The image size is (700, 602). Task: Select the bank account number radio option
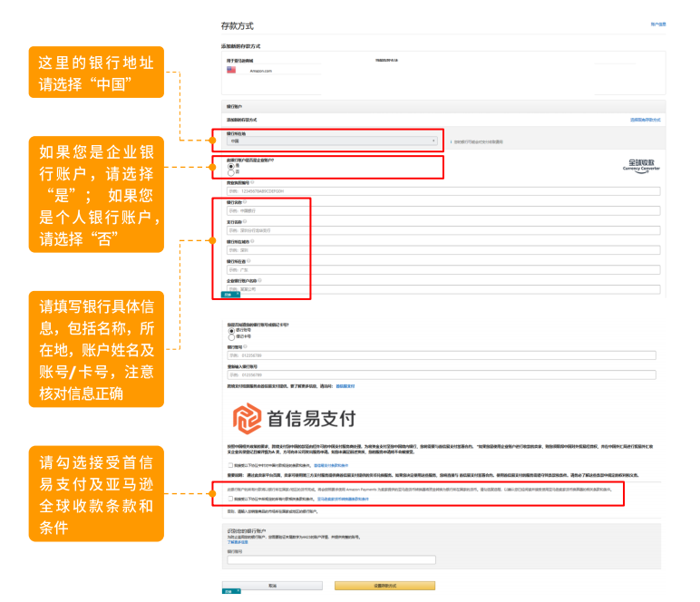[x=231, y=331]
